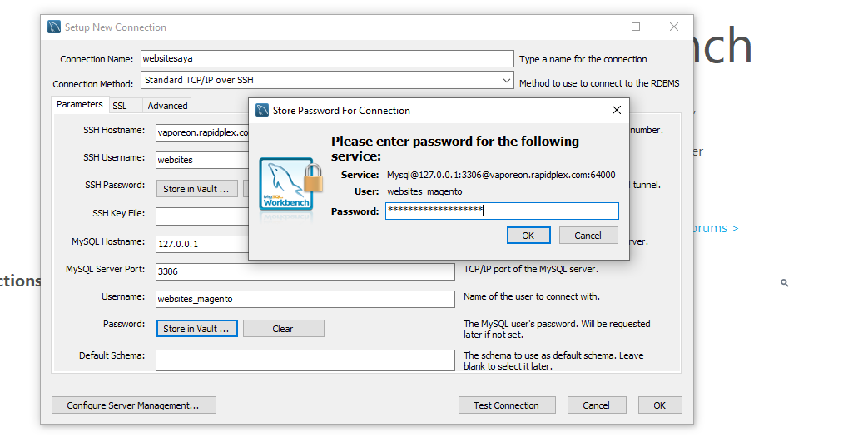This screenshot has width=868, height=447.
Task: Switch to the Parameters tab
Action: 80,105
